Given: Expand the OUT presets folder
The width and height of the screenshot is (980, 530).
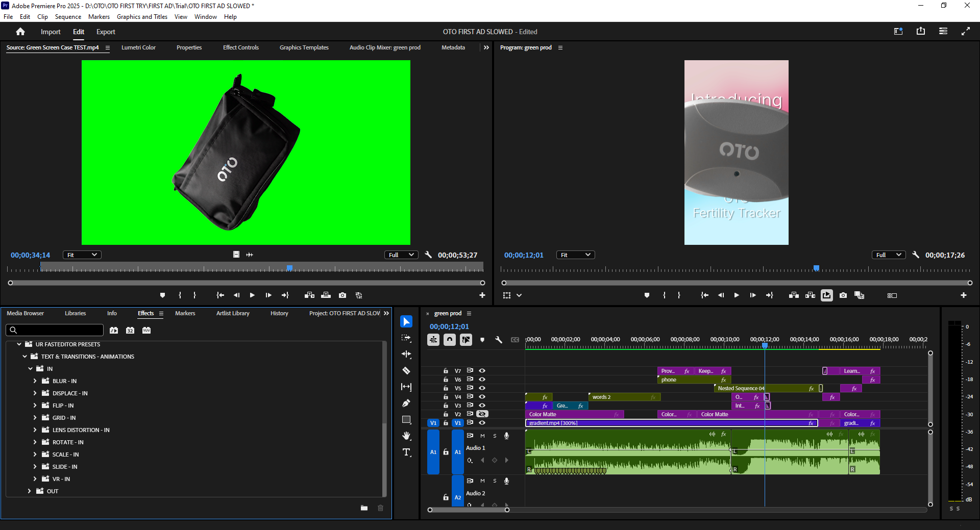Looking at the screenshot, I should [29, 491].
